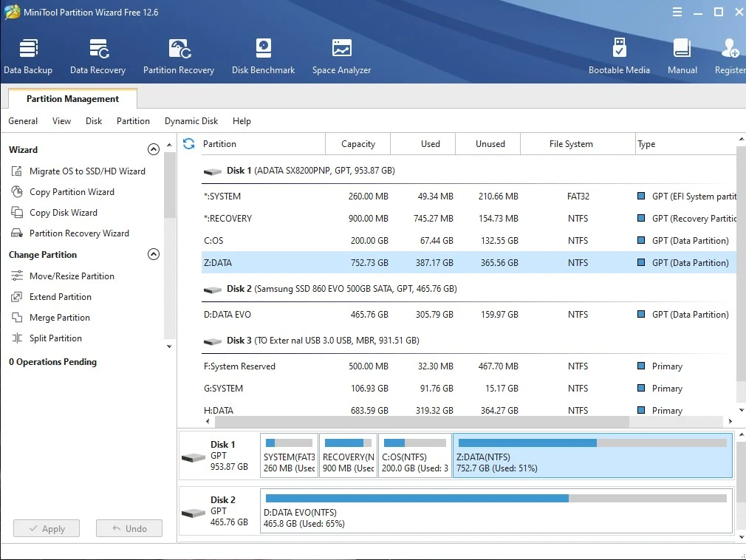Open the Data Backup tool
This screenshot has height=560, width=746.
pyautogui.click(x=28, y=57)
